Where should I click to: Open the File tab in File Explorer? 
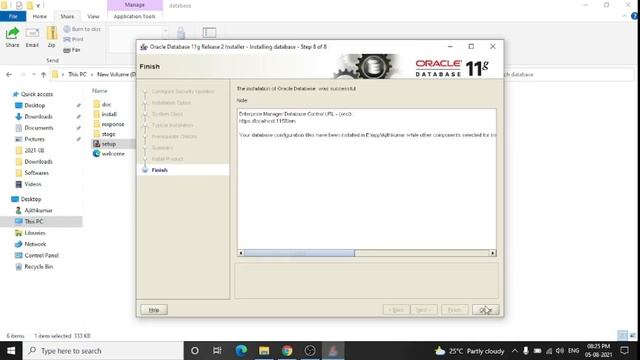click(x=13, y=16)
